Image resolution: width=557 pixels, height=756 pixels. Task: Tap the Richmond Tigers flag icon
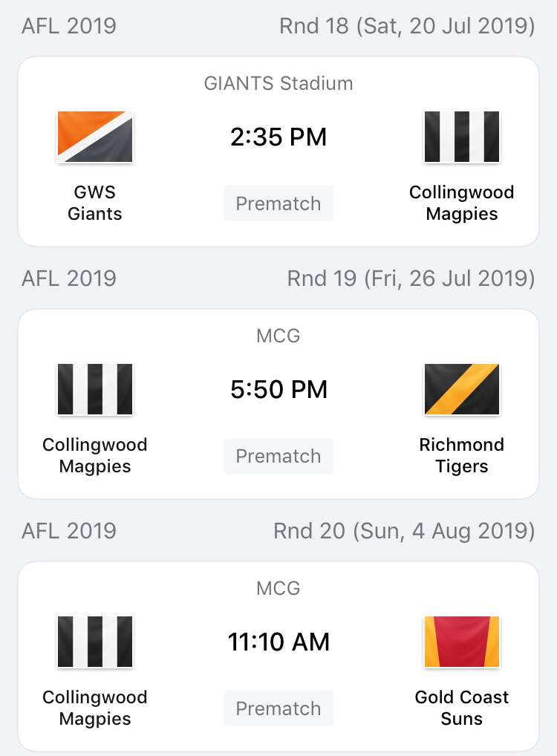462,389
